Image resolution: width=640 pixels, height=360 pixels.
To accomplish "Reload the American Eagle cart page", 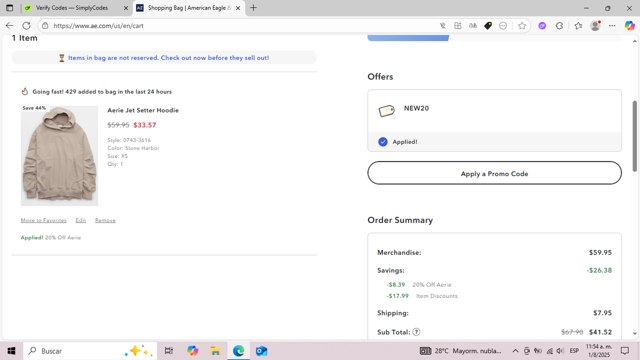I will click(x=27, y=26).
